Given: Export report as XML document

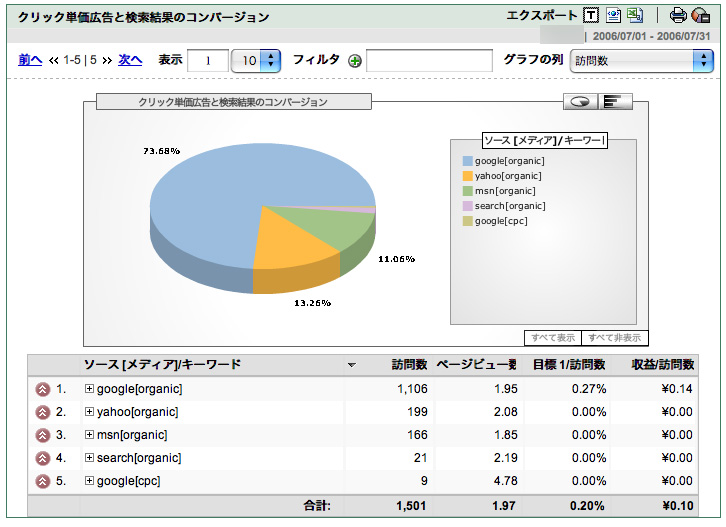Looking at the screenshot, I should click(614, 15).
